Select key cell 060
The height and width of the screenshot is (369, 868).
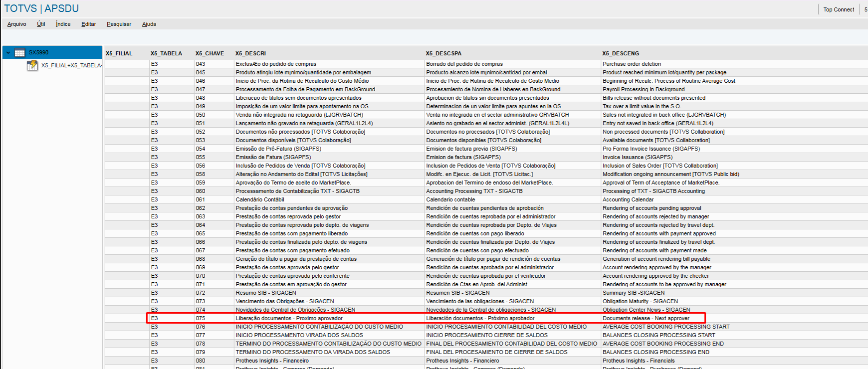pos(214,191)
